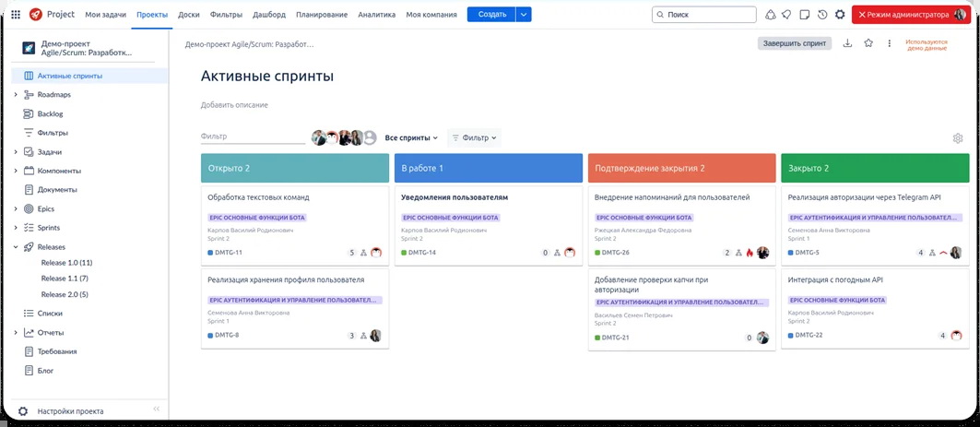Click the demo project avatar icon in sidebar
980x427 pixels.
point(29,49)
